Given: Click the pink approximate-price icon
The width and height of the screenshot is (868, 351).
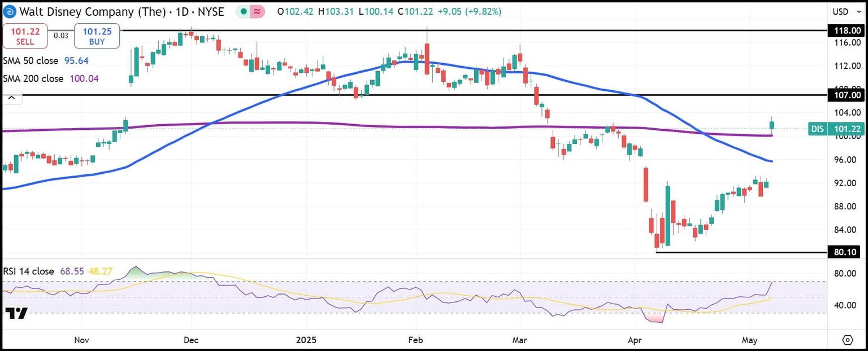Looking at the screenshot, I should 258,11.
